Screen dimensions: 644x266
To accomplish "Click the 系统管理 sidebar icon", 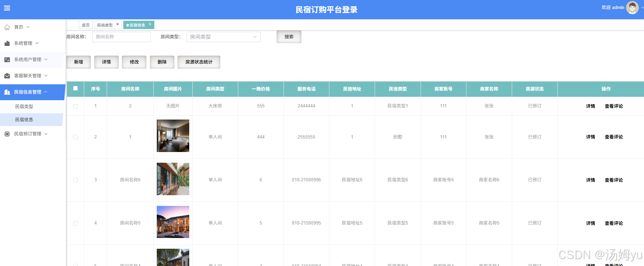I will click(x=7, y=43).
